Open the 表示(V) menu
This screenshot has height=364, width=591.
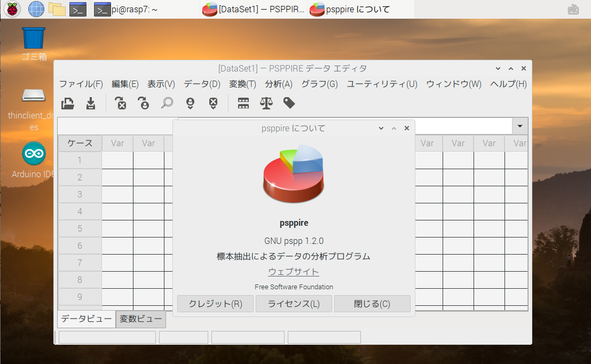coord(161,84)
